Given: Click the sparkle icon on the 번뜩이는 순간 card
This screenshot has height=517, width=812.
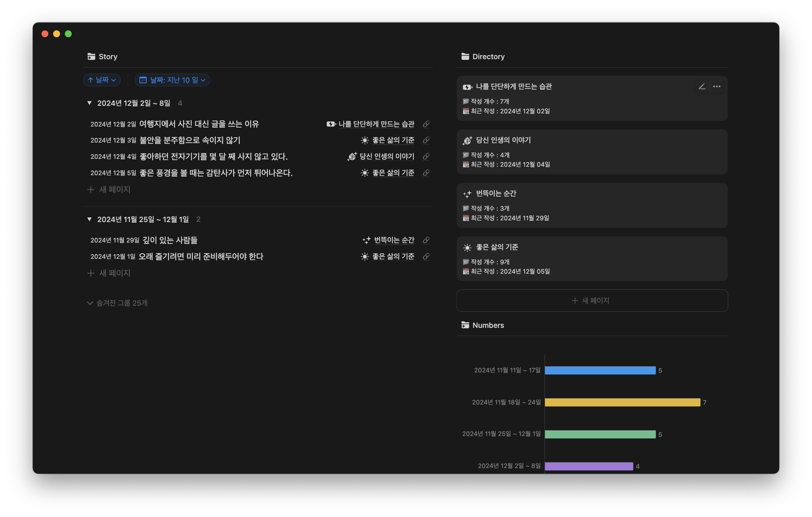Looking at the screenshot, I should [467, 194].
